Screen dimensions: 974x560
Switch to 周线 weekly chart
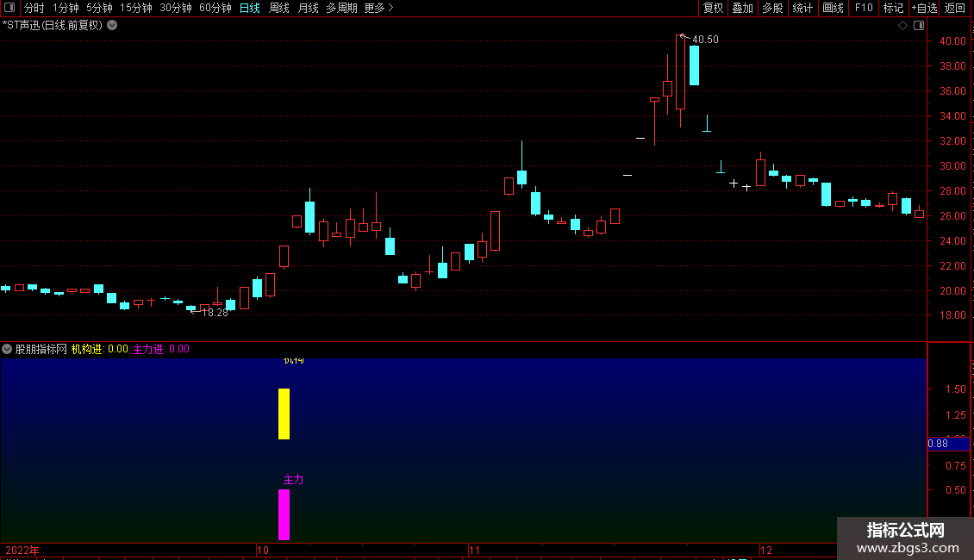tap(279, 8)
